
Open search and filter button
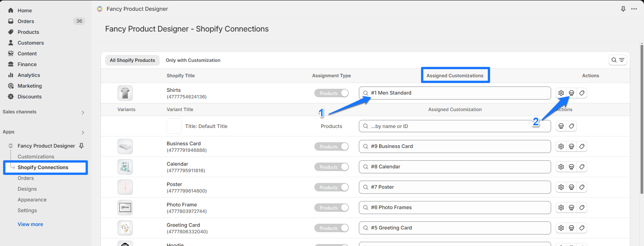pos(618,60)
